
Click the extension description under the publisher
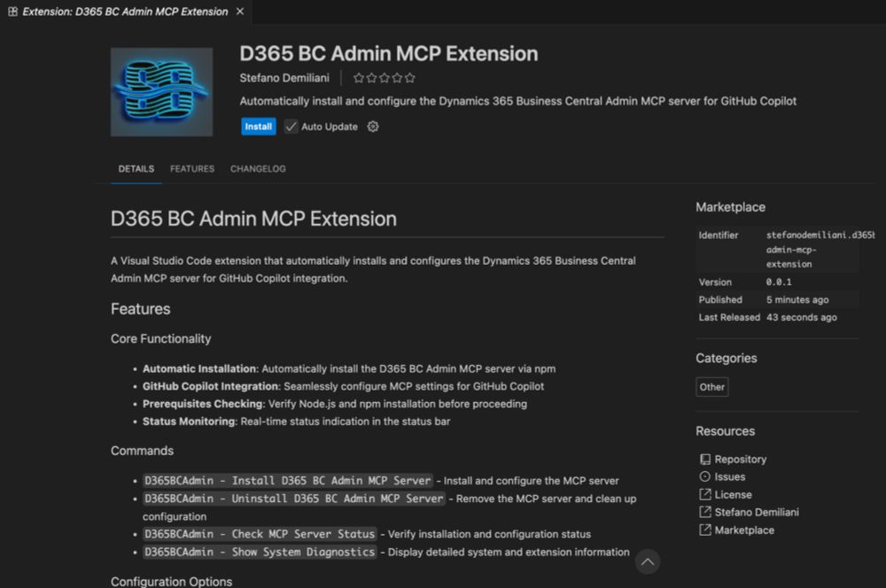click(518, 101)
